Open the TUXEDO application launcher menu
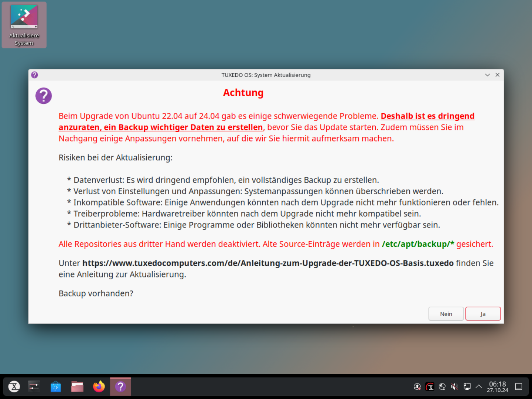532x399 pixels. 14,386
